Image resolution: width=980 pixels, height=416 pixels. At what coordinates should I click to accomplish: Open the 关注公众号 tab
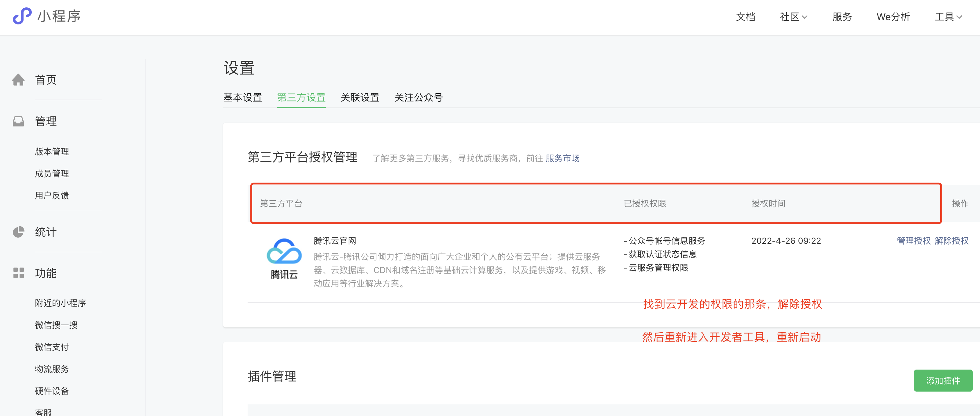418,98
